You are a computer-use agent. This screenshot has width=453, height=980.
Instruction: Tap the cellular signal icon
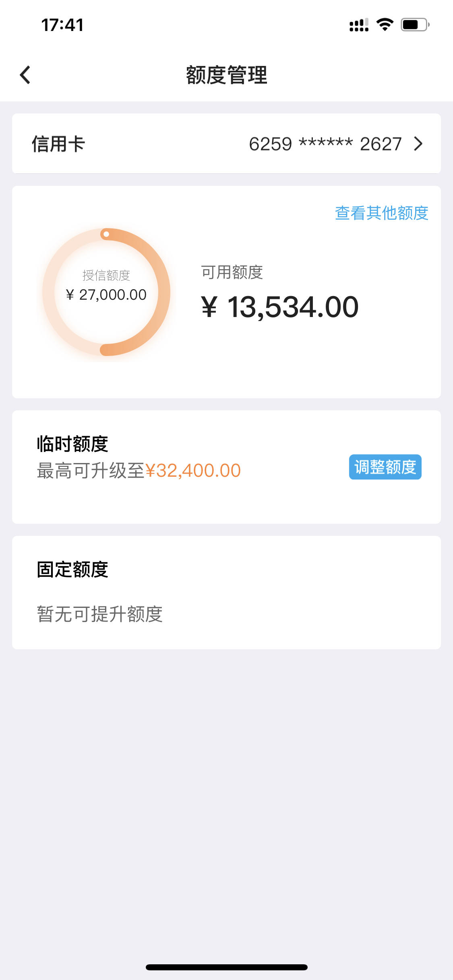pyautogui.click(x=359, y=25)
